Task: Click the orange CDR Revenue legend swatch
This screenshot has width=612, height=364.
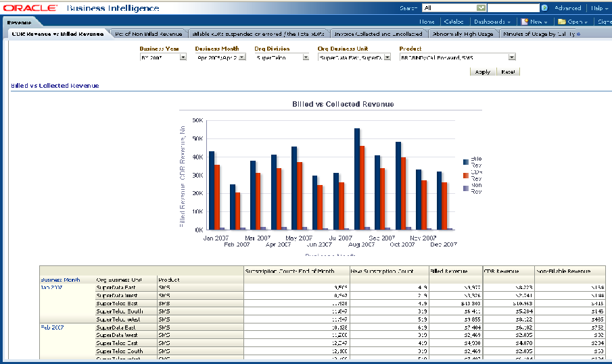Action: click(466, 176)
